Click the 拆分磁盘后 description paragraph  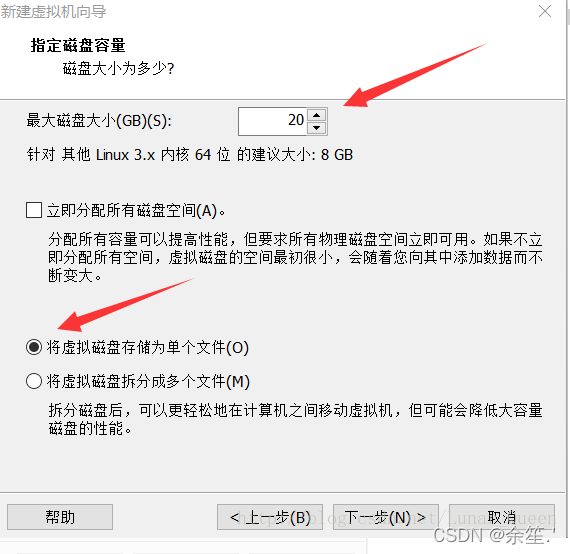pyautogui.click(x=296, y=419)
